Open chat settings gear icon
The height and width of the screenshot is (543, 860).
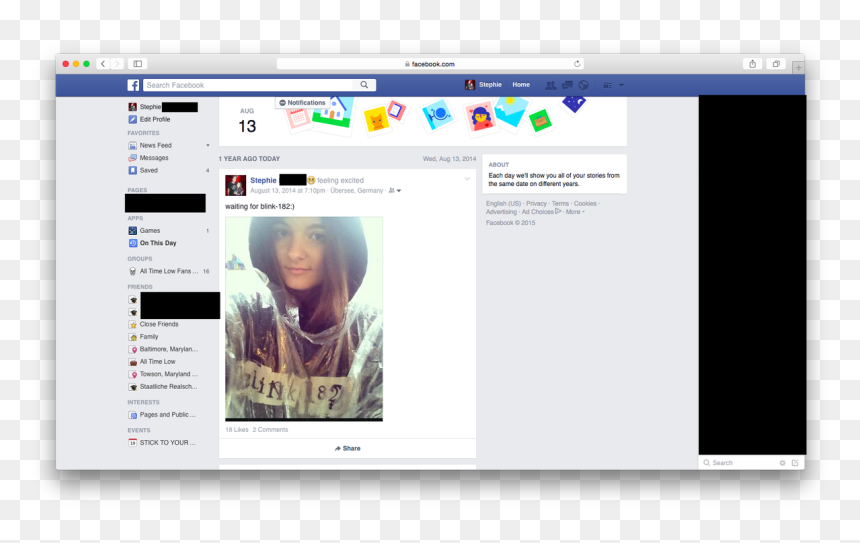783,463
